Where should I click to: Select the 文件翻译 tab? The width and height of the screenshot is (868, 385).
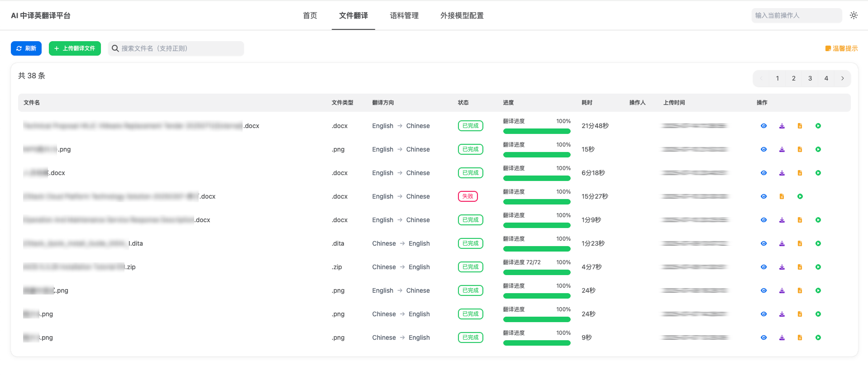click(353, 15)
